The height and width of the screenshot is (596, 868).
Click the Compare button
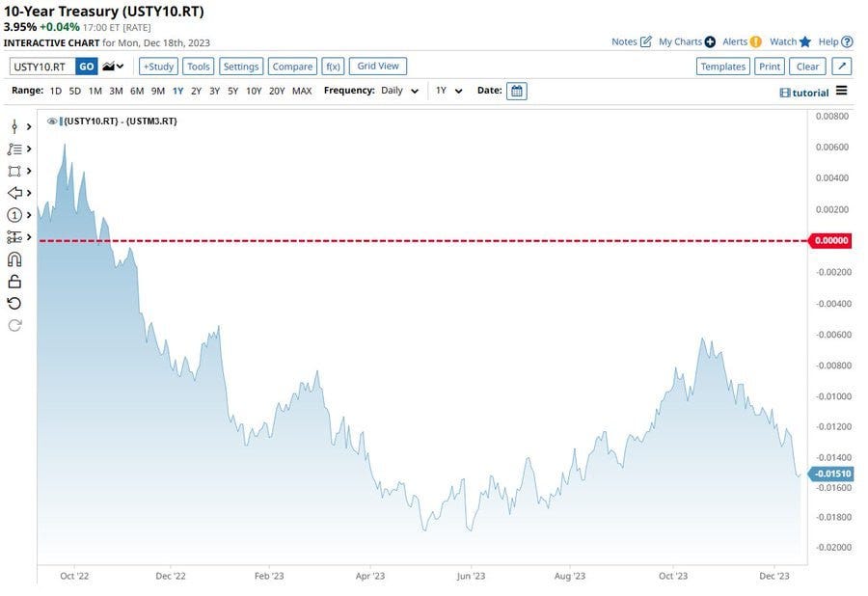[292, 67]
